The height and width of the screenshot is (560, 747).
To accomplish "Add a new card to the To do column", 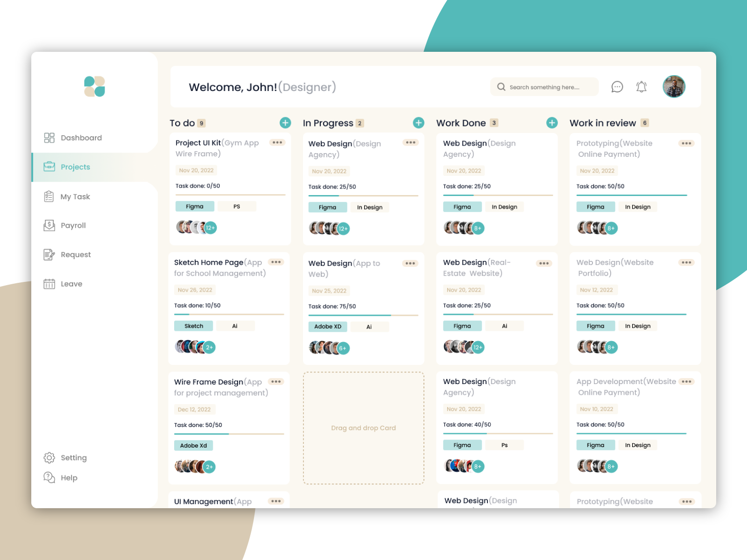I will tap(286, 123).
